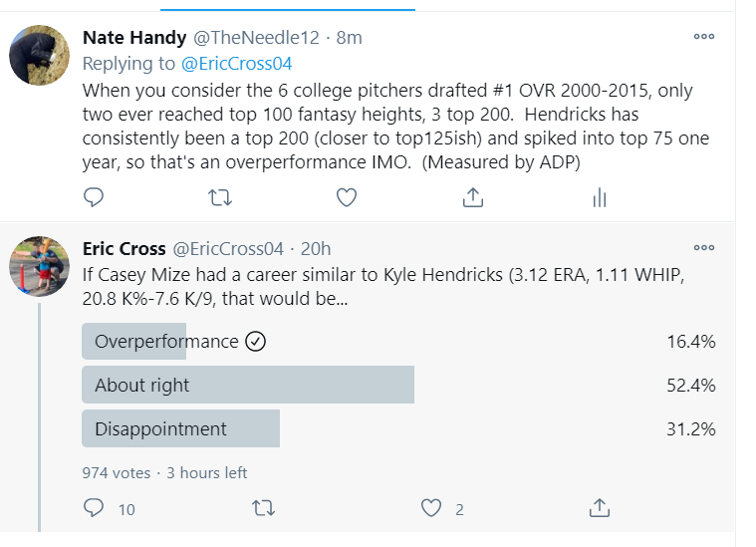The height and width of the screenshot is (547, 756).
Task: Like Nate Handy's tweet
Action: point(347,197)
